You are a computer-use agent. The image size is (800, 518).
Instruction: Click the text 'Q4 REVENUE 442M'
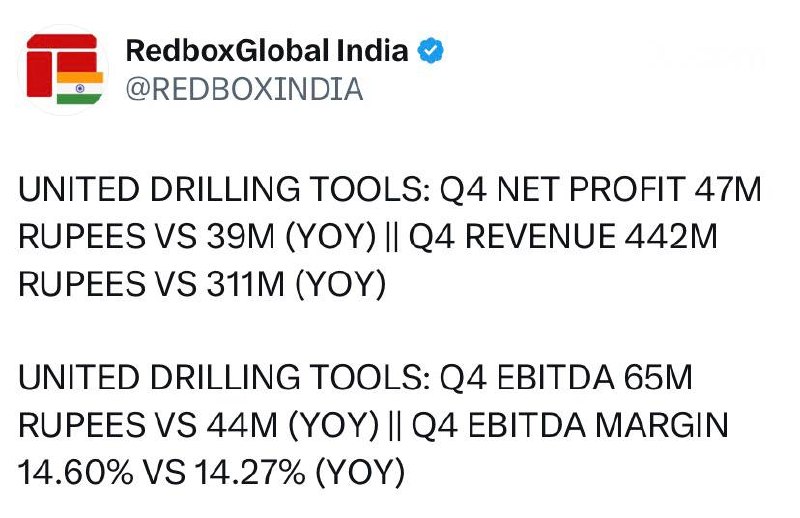point(563,236)
